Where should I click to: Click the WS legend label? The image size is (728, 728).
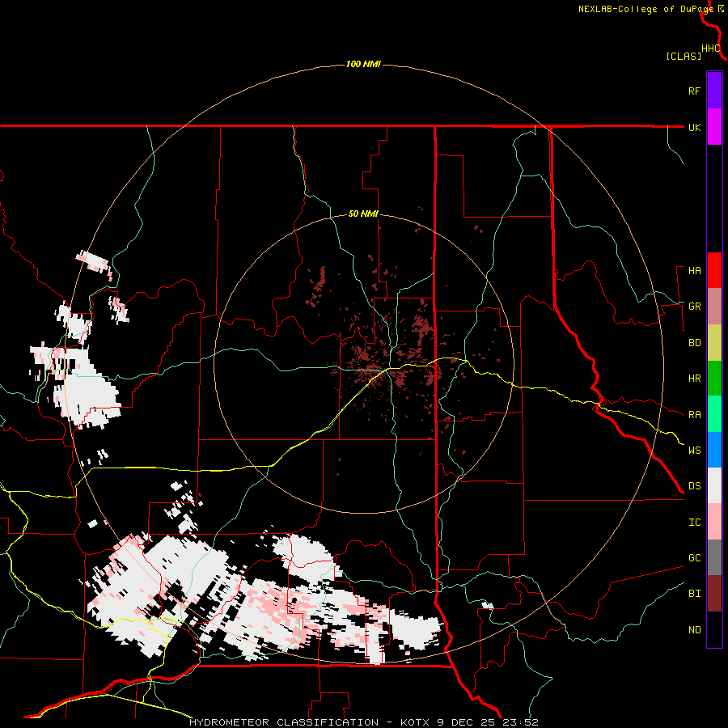694,451
